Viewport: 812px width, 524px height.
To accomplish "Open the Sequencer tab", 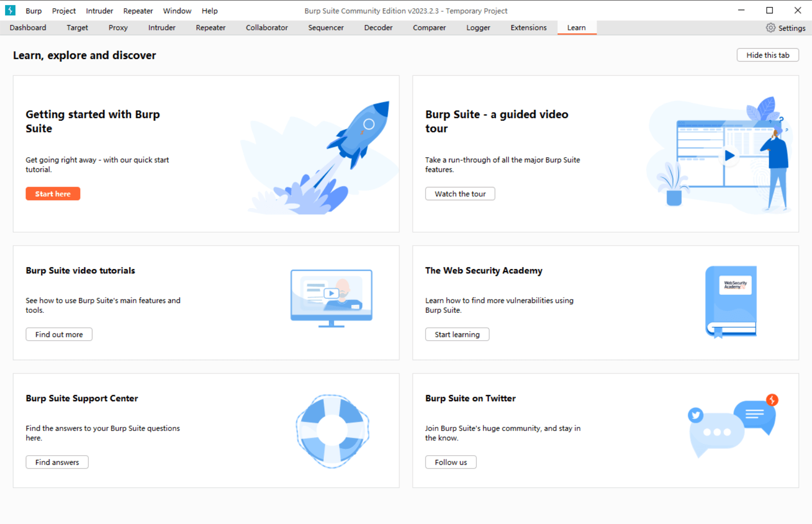I will pos(326,28).
